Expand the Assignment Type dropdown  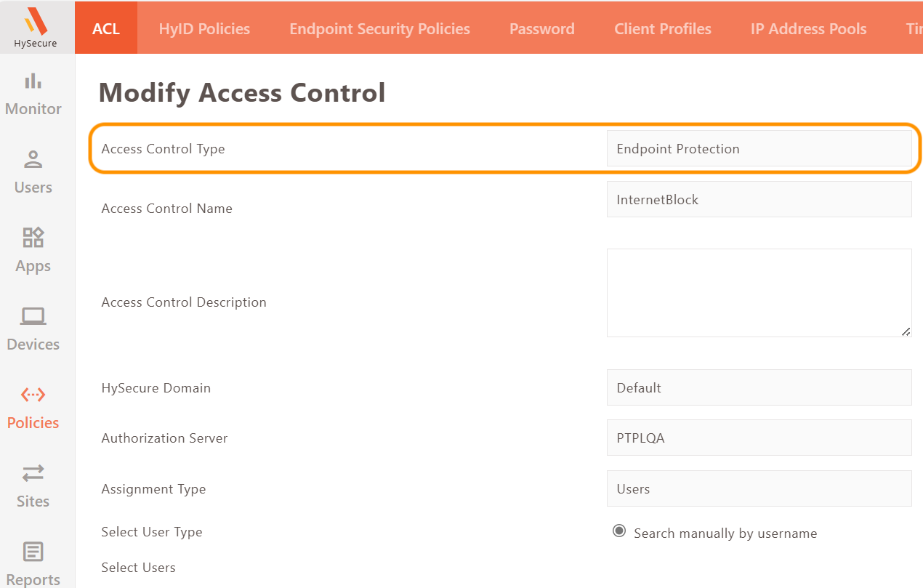click(759, 489)
